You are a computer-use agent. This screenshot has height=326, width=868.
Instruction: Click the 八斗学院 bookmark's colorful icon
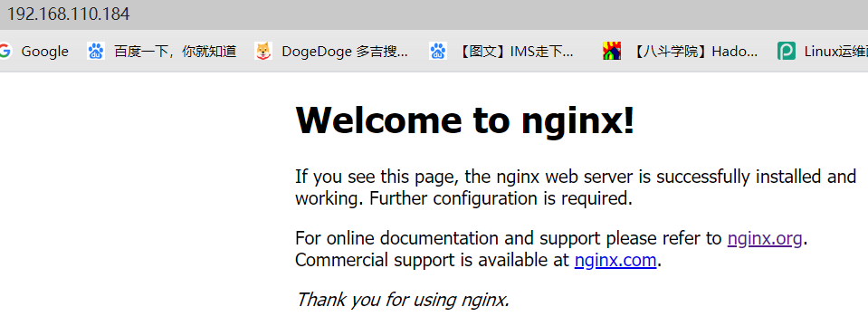(612, 52)
